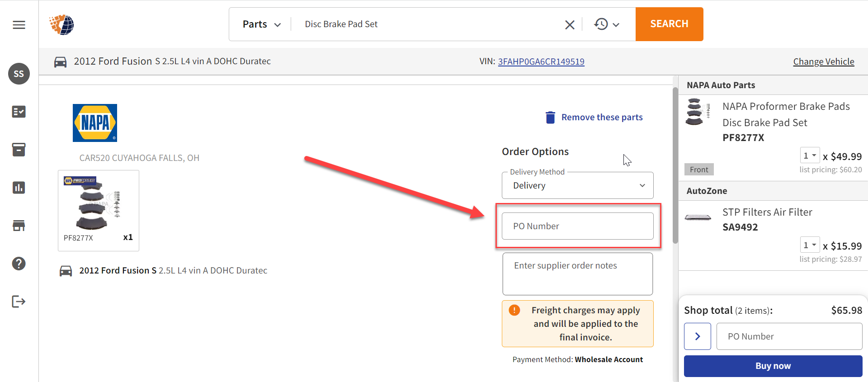
Task: Click the PO Number input field in Order Options
Action: [x=577, y=226]
